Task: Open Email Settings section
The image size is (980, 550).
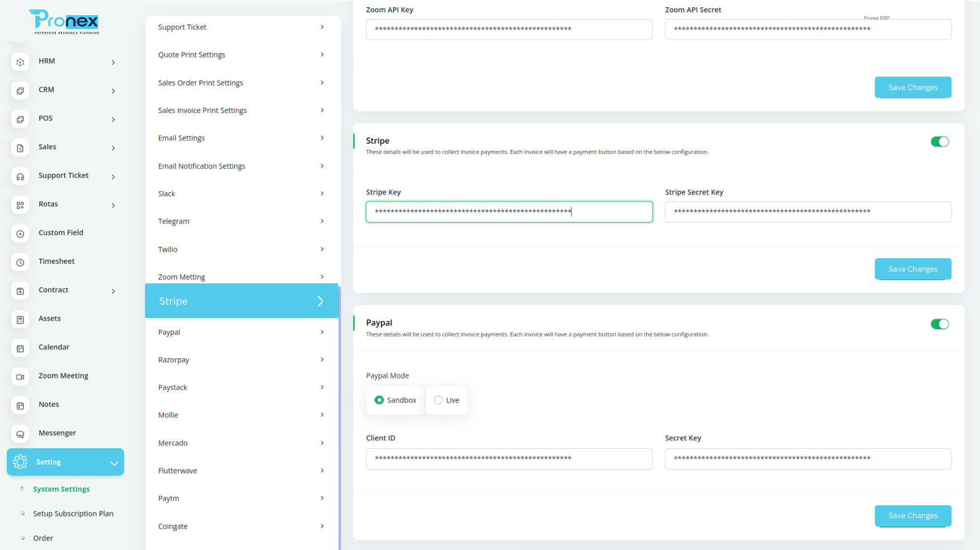Action: [x=242, y=138]
